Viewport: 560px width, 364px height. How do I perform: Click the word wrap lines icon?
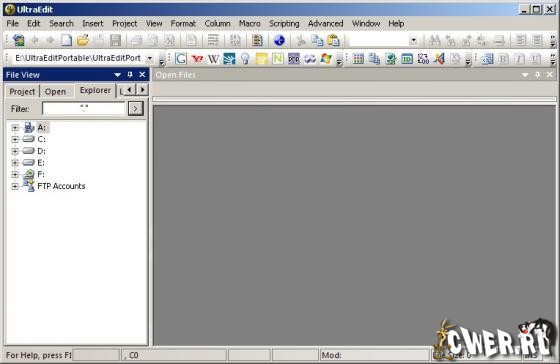tap(213, 40)
